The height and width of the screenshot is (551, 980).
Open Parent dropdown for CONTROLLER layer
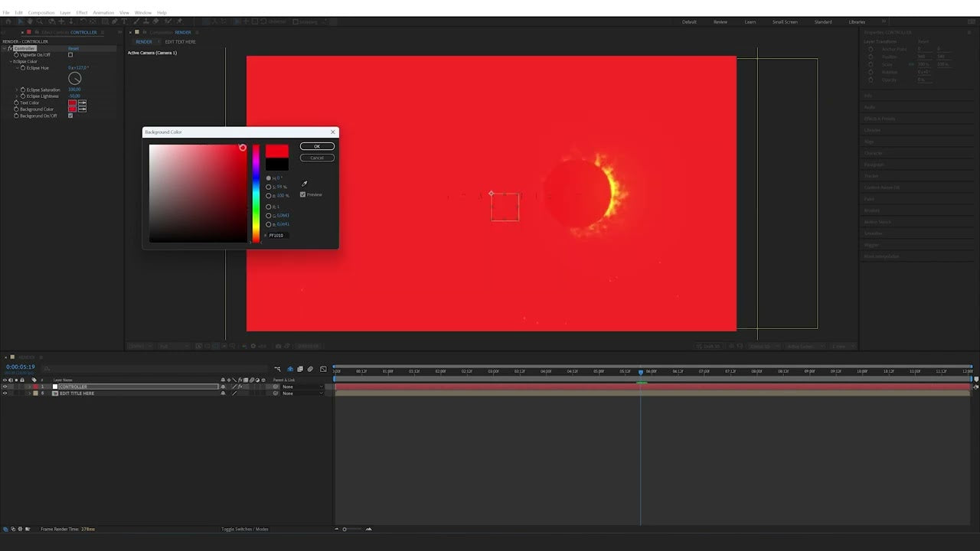pos(303,386)
